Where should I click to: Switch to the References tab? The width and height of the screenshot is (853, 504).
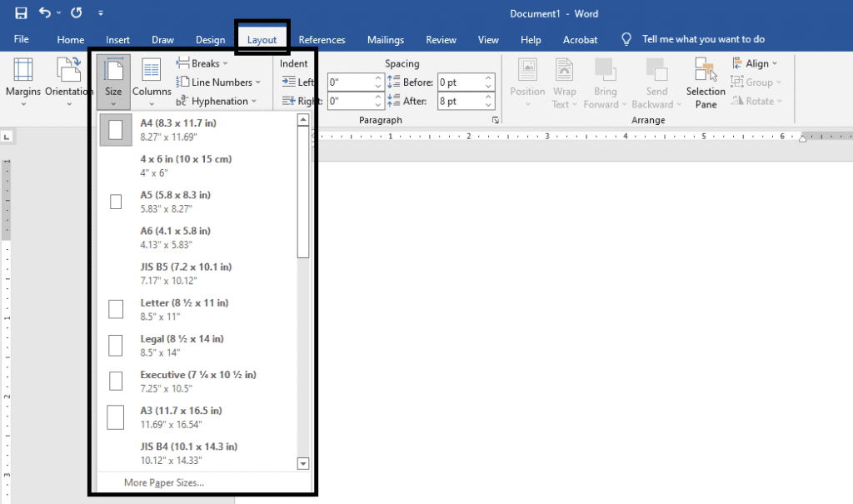[x=322, y=40]
